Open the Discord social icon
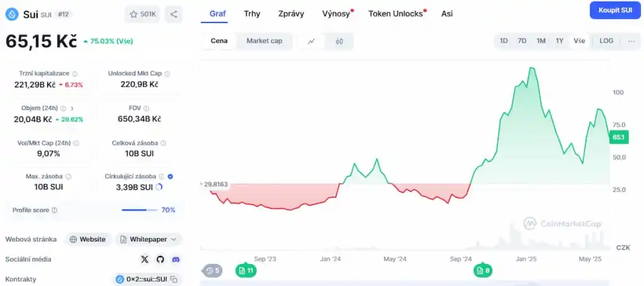This screenshot has height=286, width=644. coord(175,259)
